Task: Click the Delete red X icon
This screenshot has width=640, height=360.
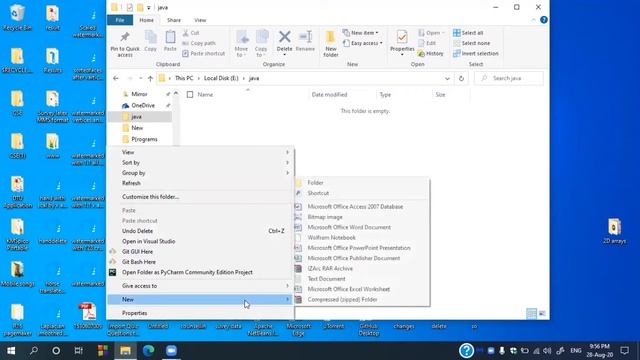Action: point(284,37)
